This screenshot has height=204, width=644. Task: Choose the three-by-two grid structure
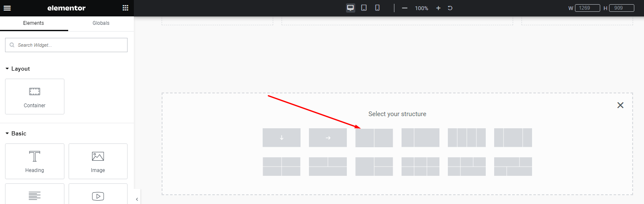coord(420,167)
